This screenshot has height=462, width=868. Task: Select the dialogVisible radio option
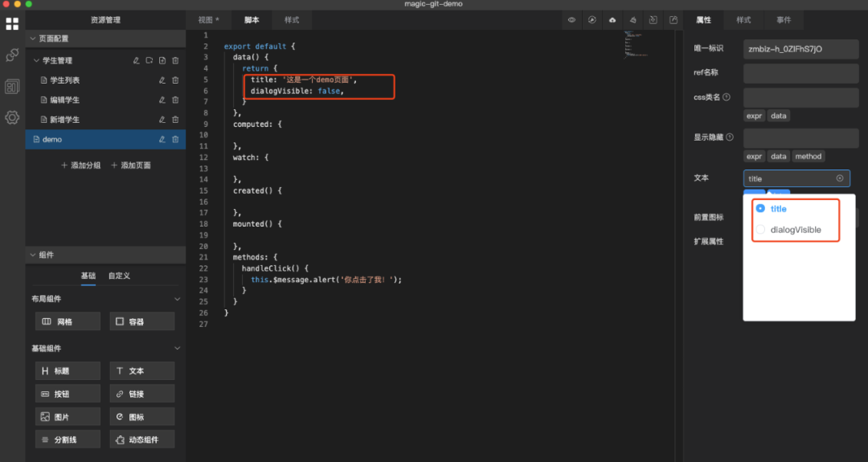(x=760, y=229)
